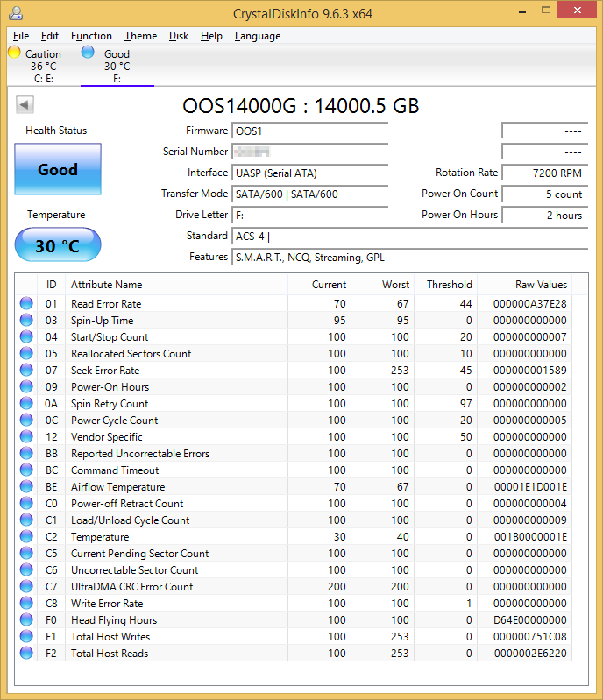Screen dimensions: 603x700
Task: Click the Interface field UASP (Serial ATA)
Action: (x=310, y=173)
